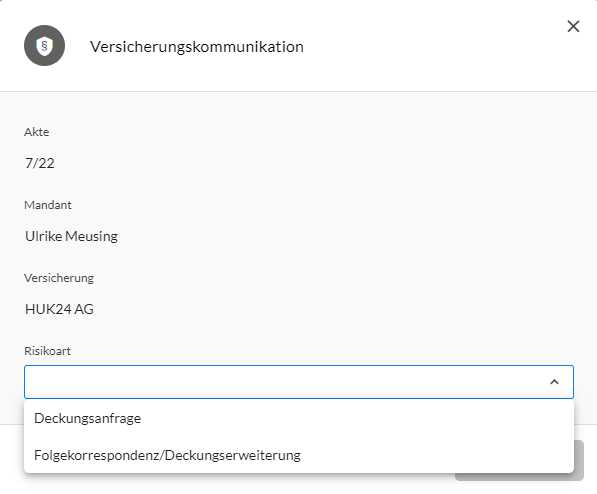Screen dimensions: 597x494
Task: Click inside the Risikoart combo box field
Action: click(286, 382)
